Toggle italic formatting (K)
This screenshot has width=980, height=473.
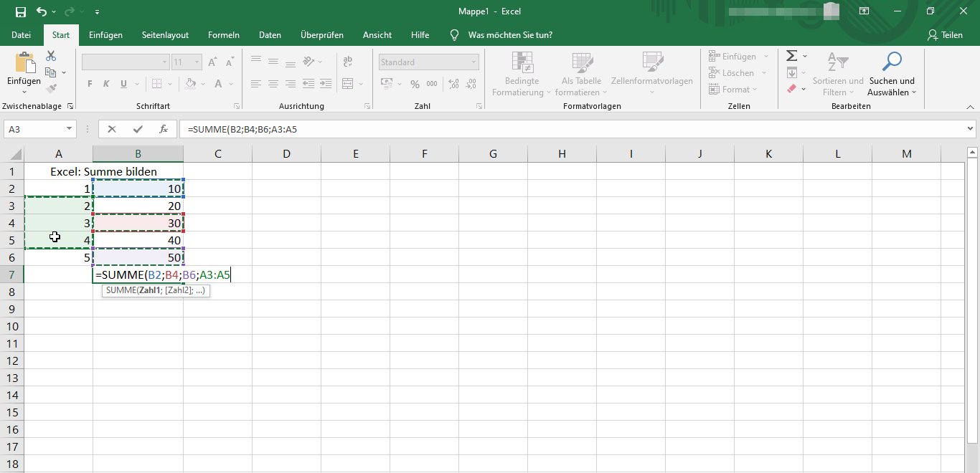pos(107,84)
